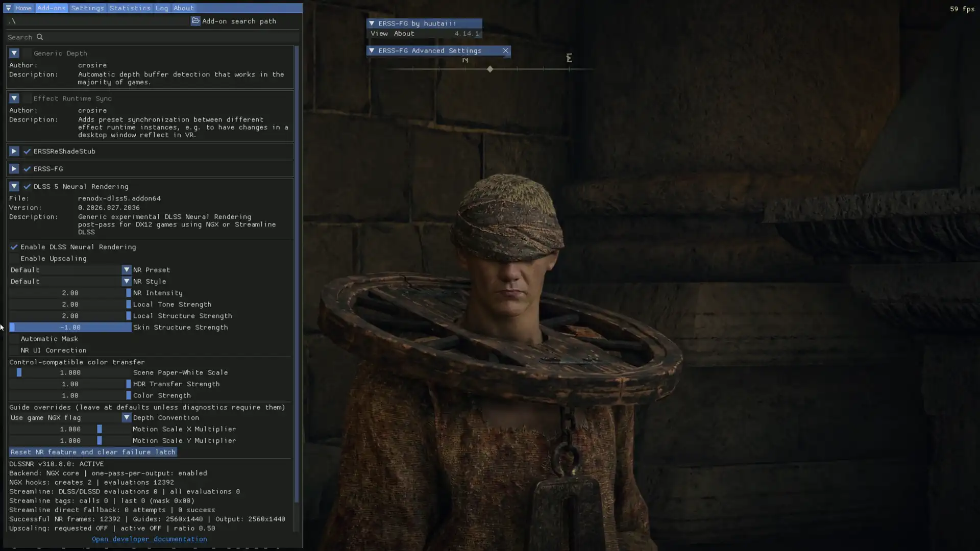This screenshot has width=980, height=551.
Task: Collapse the Effect Runtime Sync section
Action: click(x=14, y=98)
